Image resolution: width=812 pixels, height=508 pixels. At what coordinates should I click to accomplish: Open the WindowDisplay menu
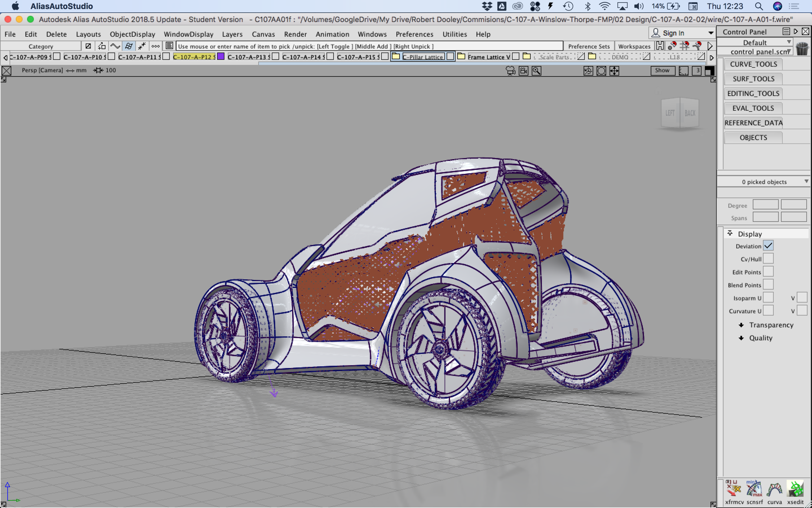[188, 34]
